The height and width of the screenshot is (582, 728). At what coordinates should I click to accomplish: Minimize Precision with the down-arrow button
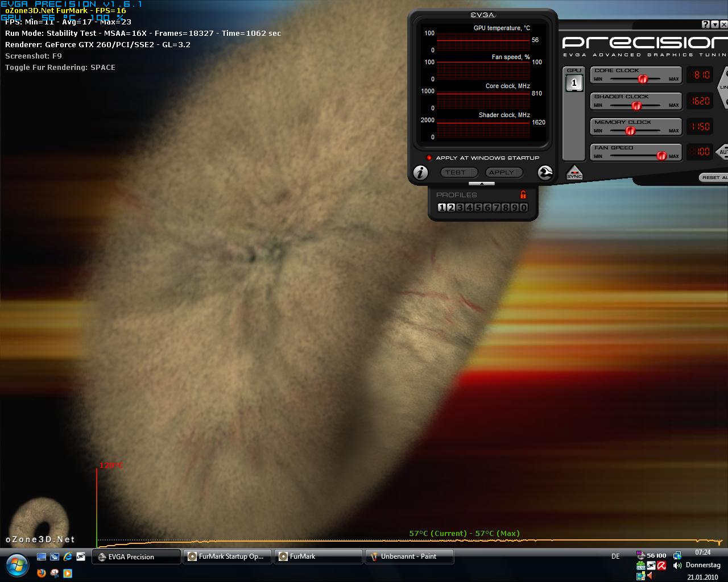[715, 24]
